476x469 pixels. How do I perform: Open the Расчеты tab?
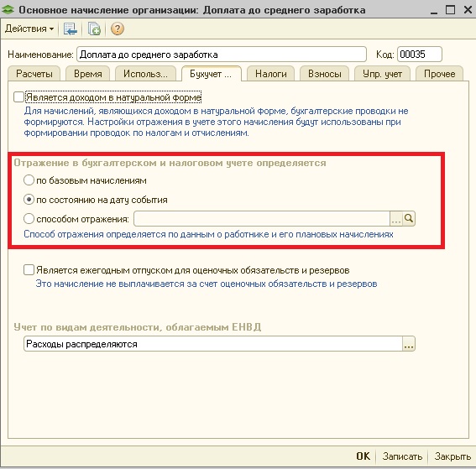(34, 74)
